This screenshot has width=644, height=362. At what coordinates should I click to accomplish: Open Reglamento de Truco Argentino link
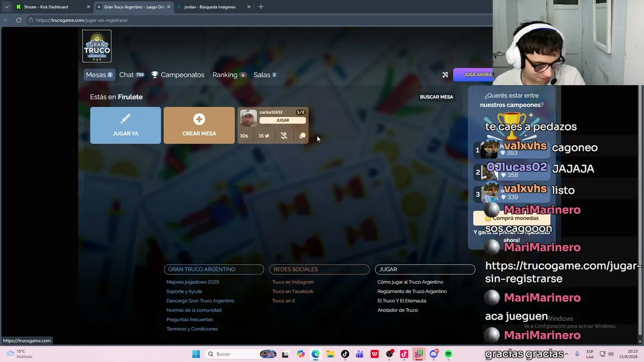412,292
